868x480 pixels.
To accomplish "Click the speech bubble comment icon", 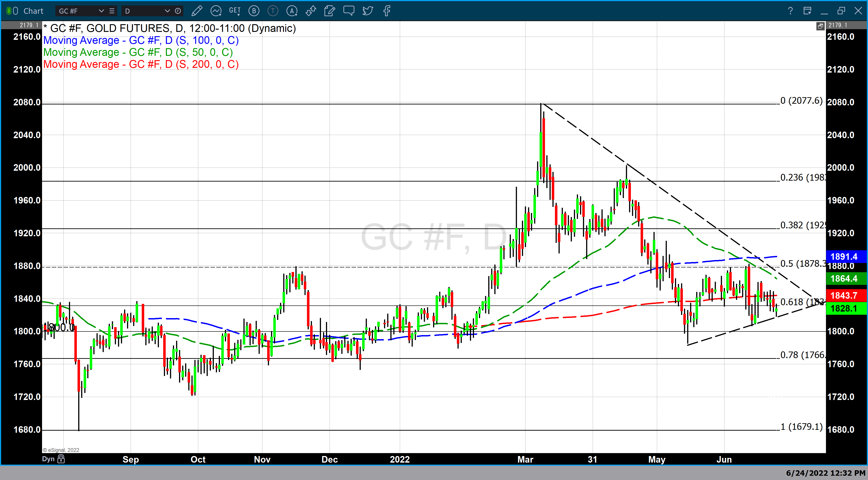I will point(349,11).
